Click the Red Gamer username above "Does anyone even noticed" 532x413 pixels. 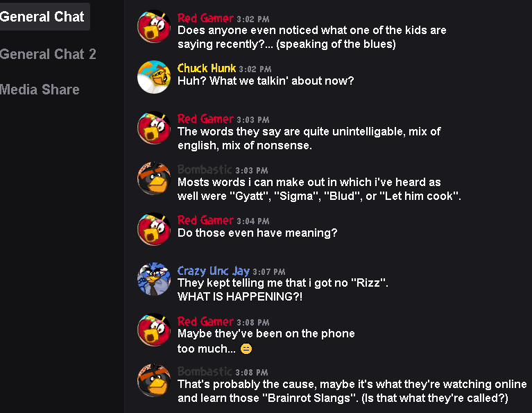(205, 18)
